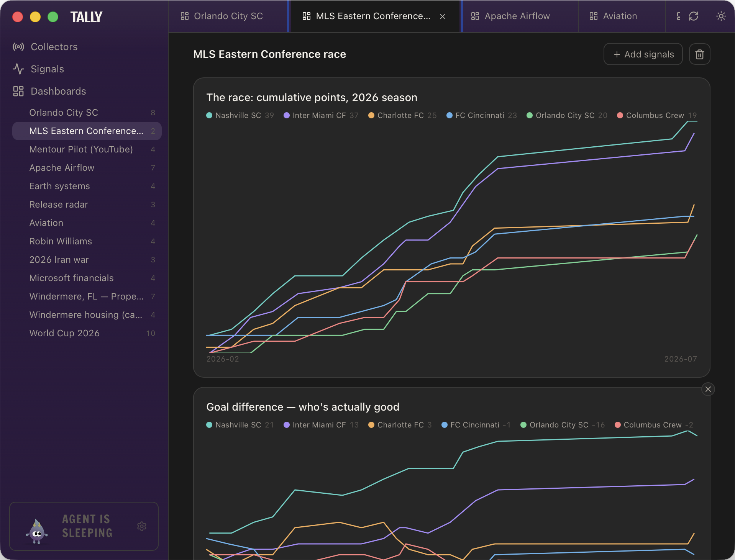Screen dimensions: 735x560
Task: Click the Dashboards grid icon in sidebar
Action: (x=18, y=91)
